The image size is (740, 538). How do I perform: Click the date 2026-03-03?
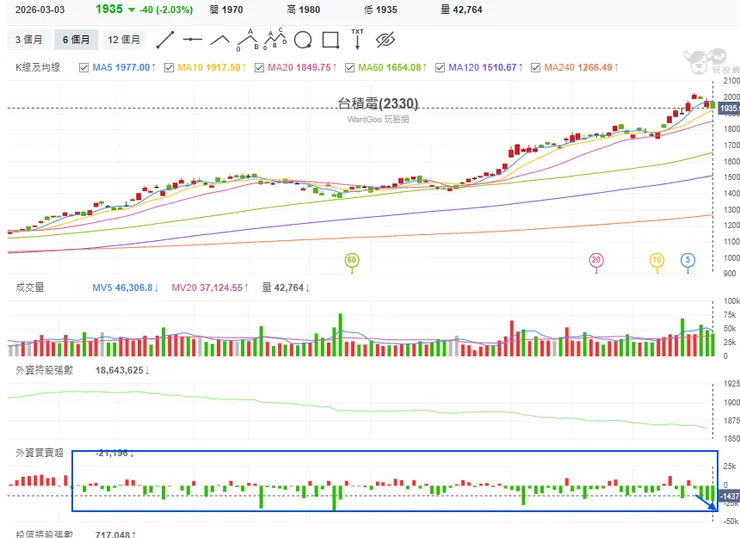point(40,10)
